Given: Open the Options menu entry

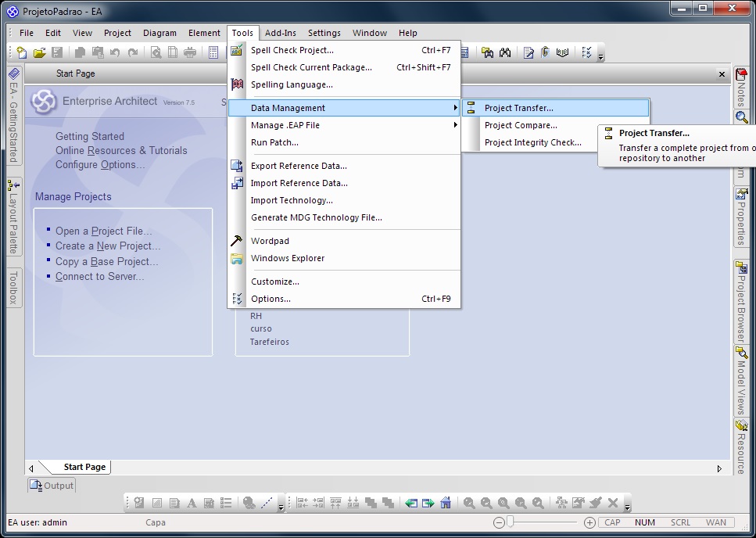Looking at the screenshot, I should point(271,299).
